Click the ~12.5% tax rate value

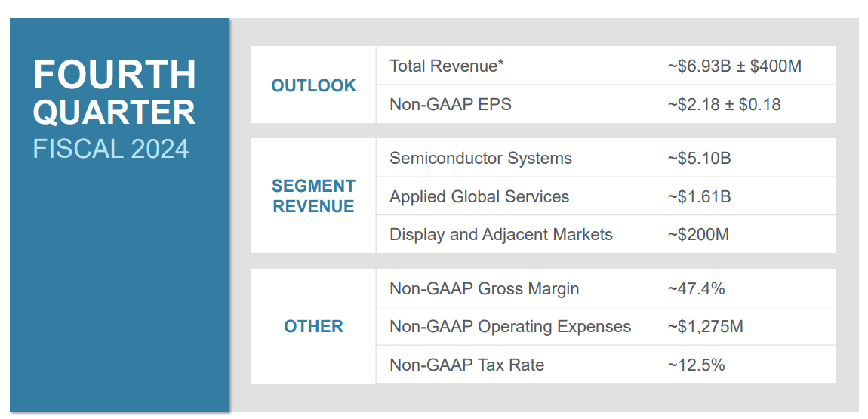696,365
